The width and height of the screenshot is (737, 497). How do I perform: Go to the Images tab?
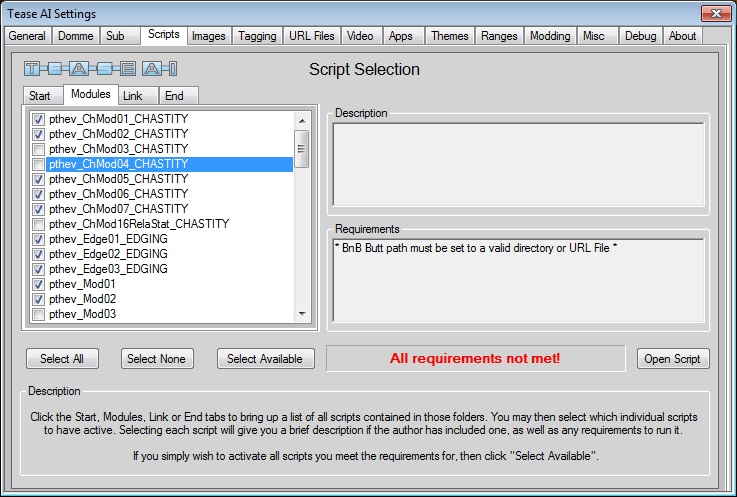209,36
